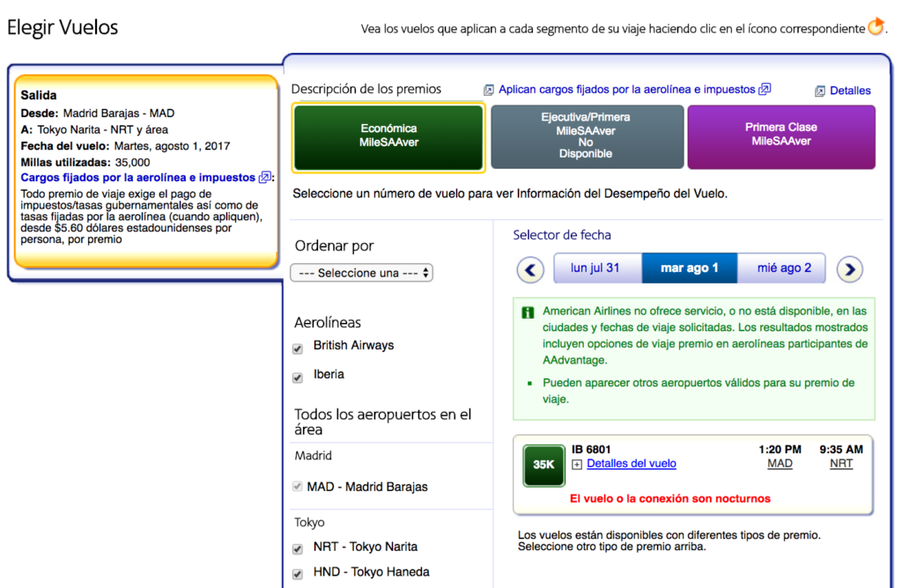The height and width of the screenshot is (588, 902).
Task: Click 'El vuelo o la conexión son nocturnos' warning
Action: pyautogui.click(x=669, y=499)
